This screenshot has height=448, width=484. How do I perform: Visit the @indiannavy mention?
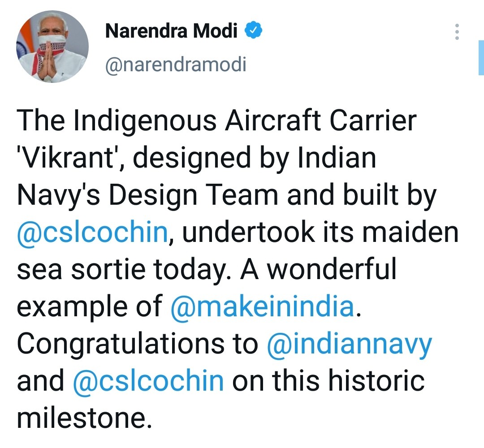350,344
